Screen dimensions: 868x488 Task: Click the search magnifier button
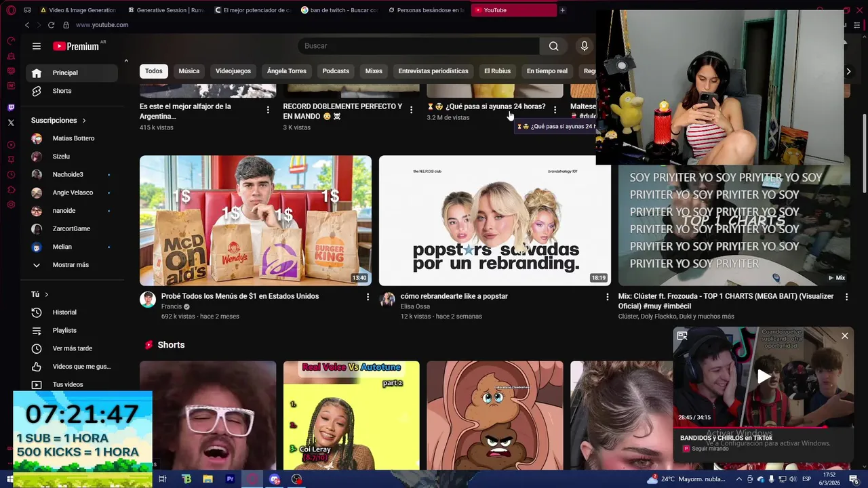(x=553, y=46)
